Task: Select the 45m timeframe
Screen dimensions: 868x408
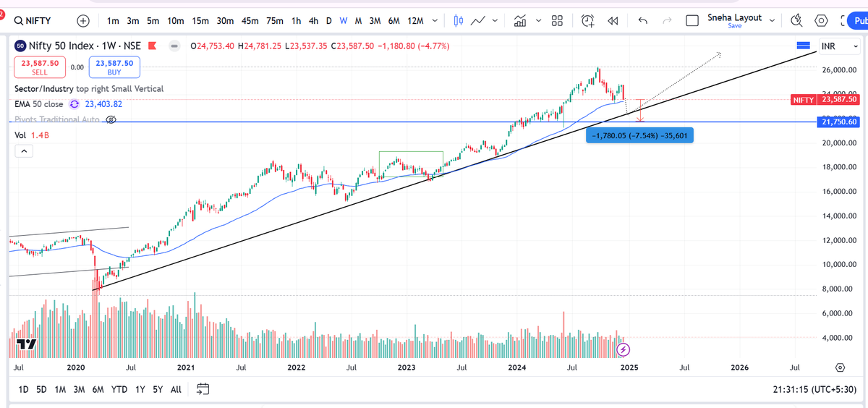Action: [251, 21]
